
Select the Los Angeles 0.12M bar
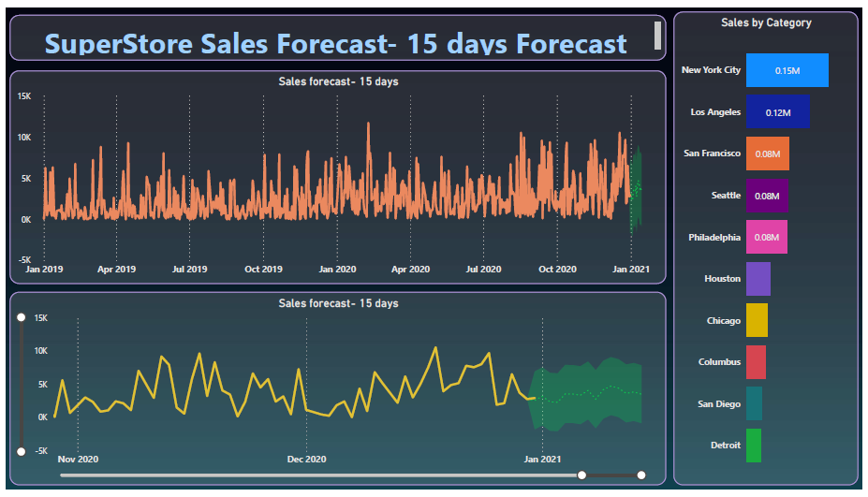point(778,111)
